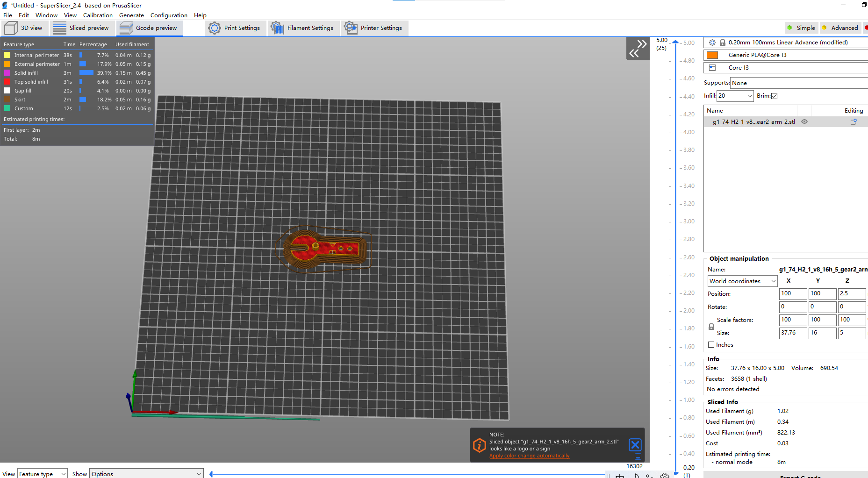
Task: Open the Configuration menu
Action: [169, 15]
